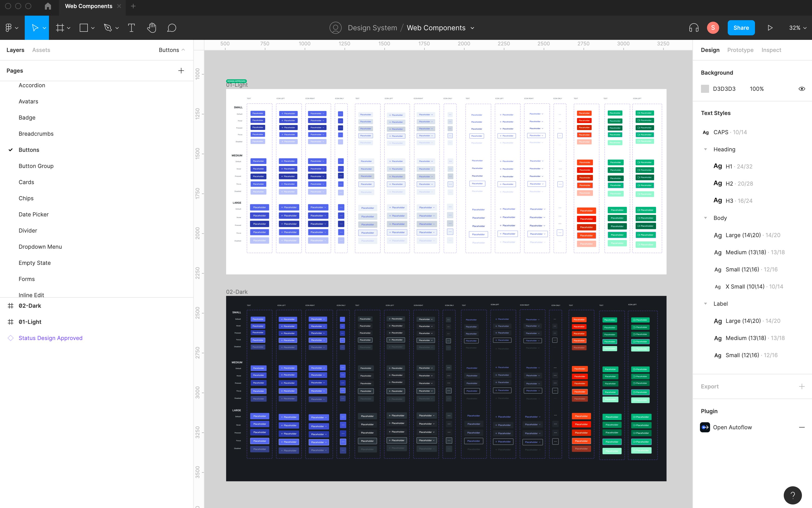812x508 pixels.
Task: Start presentation mode with the play icon
Action: tap(770, 27)
